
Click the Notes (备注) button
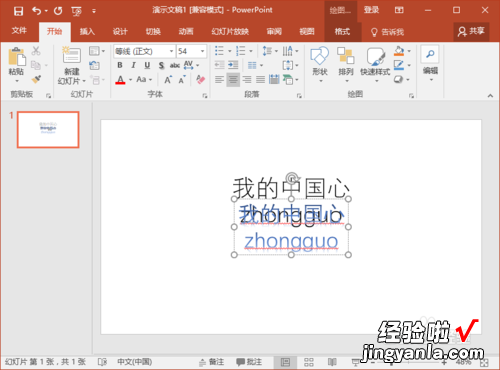(x=212, y=362)
